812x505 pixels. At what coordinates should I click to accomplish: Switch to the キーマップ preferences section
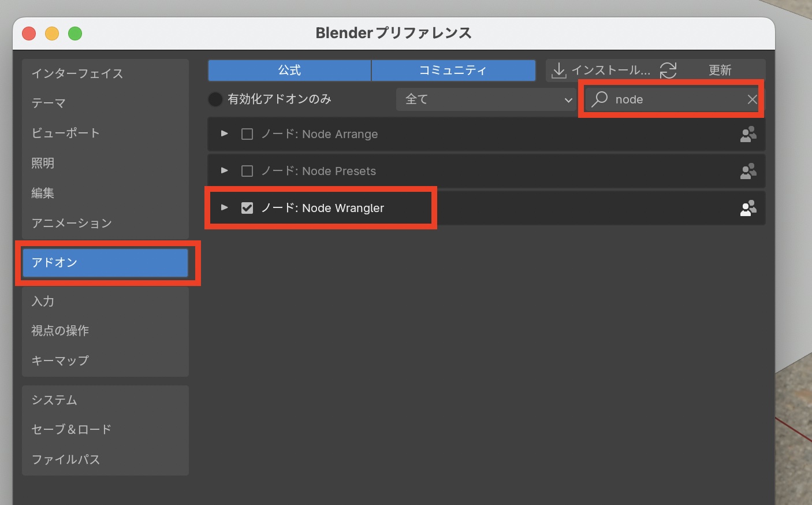[x=60, y=361]
